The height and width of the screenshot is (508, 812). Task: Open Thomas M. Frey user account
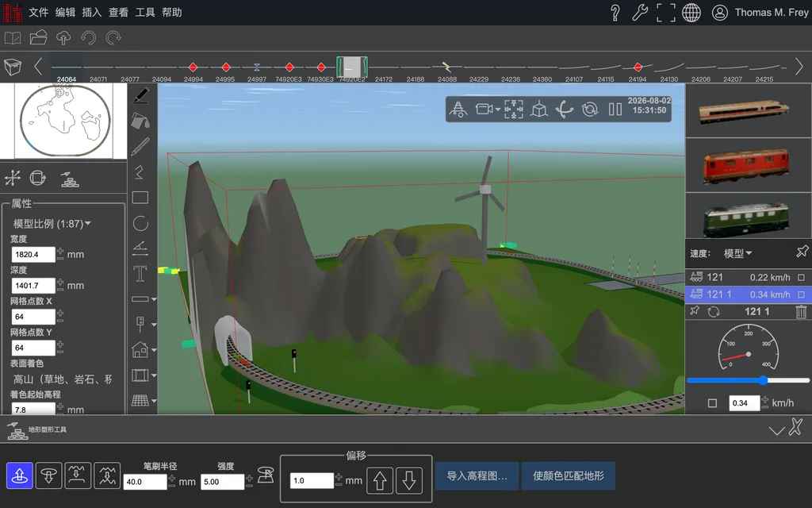click(760, 13)
